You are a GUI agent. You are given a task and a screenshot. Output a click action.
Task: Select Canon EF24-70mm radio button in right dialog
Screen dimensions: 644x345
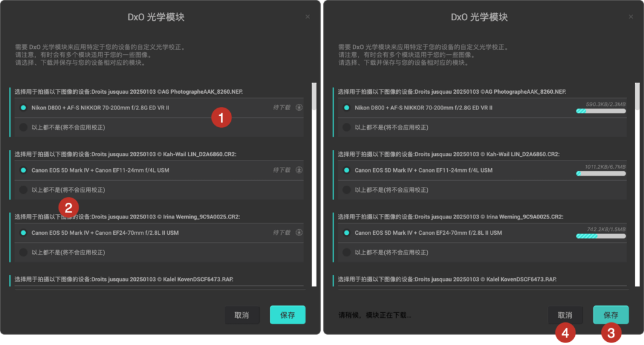347,233
